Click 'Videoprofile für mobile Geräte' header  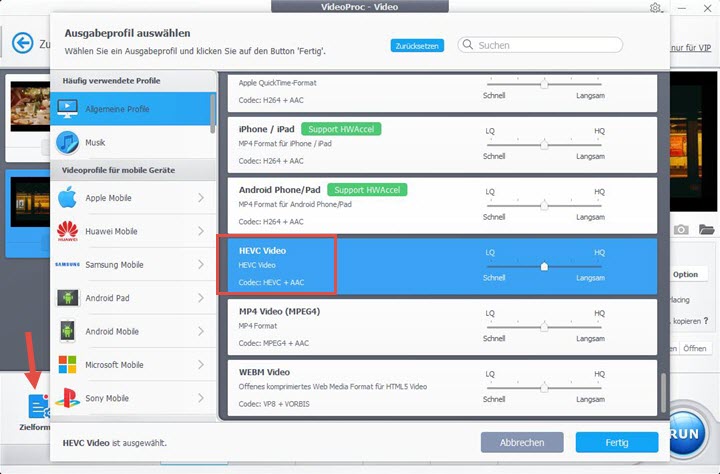(x=118, y=170)
